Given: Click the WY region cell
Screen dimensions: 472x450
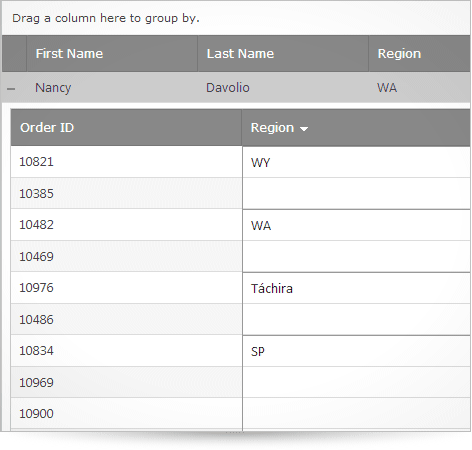Looking at the screenshot, I should tap(356, 162).
